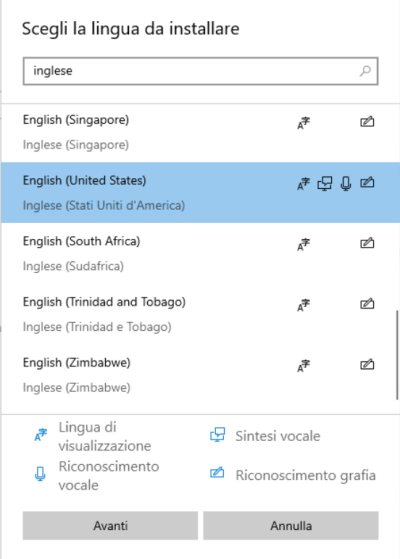Click the search magnifier icon
Screen dimensions: 400x559
coord(365,71)
